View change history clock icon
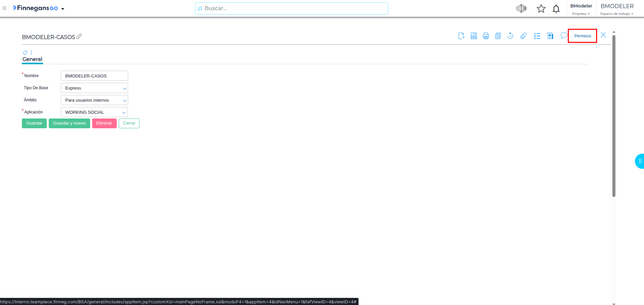Screen dimensions: 644x305 (510, 36)
